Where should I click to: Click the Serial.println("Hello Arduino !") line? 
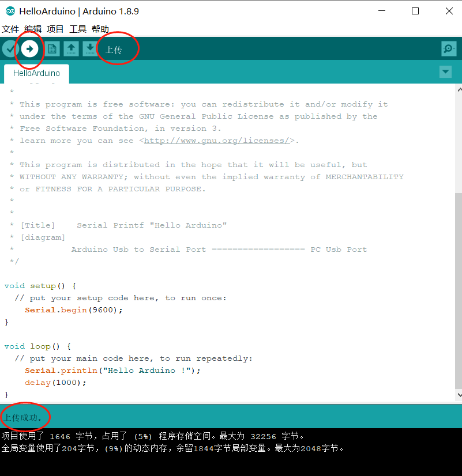coord(112,371)
